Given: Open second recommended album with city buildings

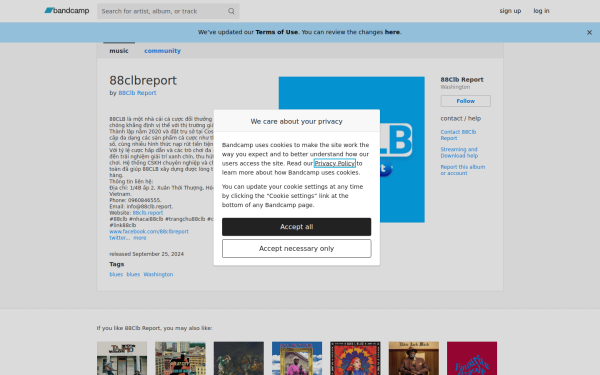Looking at the screenshot, I should (180, 358).
